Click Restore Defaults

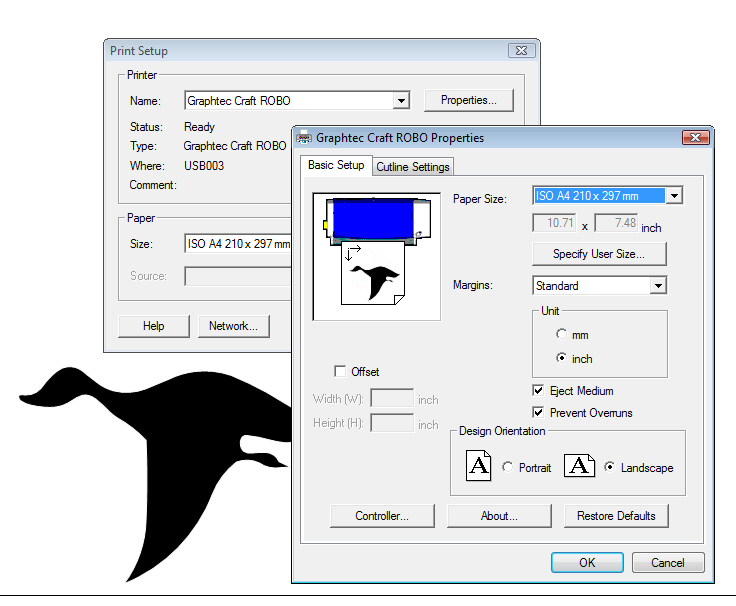click(616, 516)
